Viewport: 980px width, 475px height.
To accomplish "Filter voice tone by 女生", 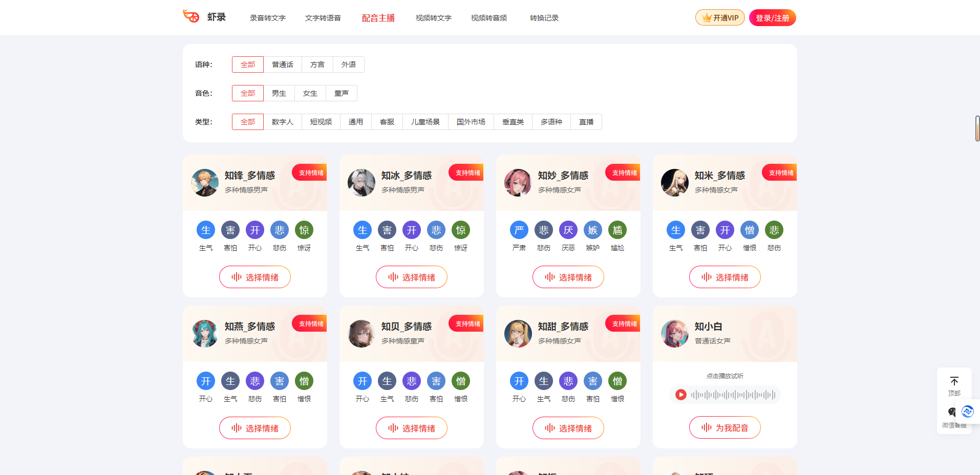I will click(x=310, y=93).
